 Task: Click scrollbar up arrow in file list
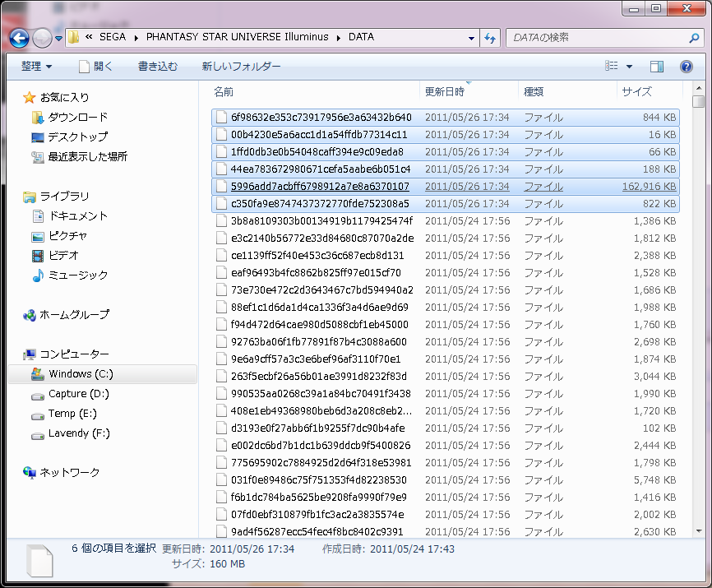pyautogui.click(x=698, y=88)
